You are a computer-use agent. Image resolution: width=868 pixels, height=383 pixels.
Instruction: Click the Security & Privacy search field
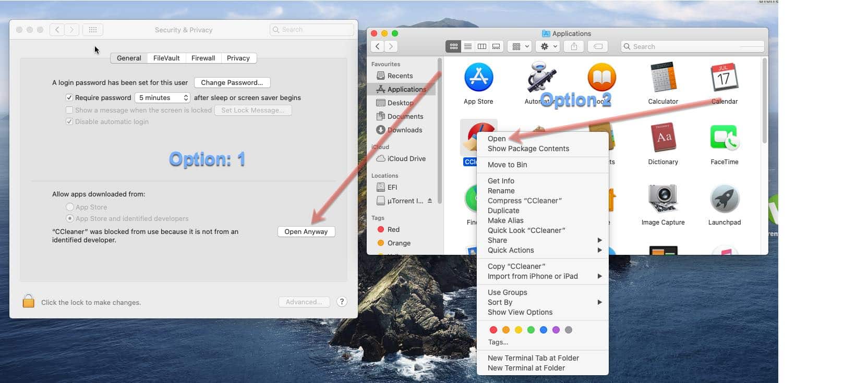pos(312,30)
